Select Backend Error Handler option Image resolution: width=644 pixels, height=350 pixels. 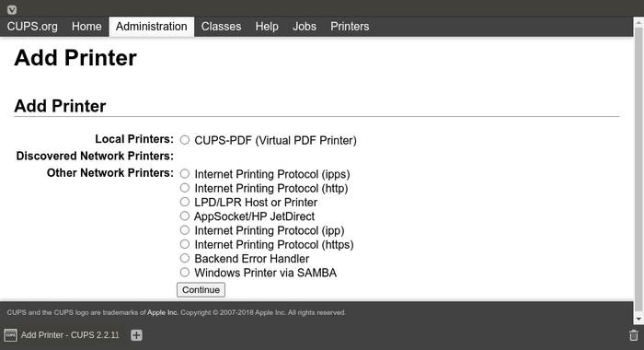pyautogui.click(x=185, y=258)
